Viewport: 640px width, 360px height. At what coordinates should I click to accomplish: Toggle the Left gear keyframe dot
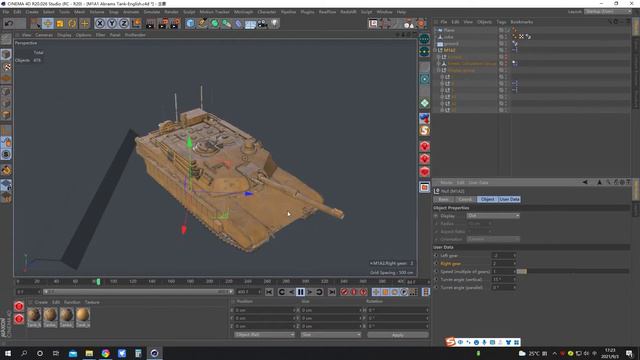436,256
